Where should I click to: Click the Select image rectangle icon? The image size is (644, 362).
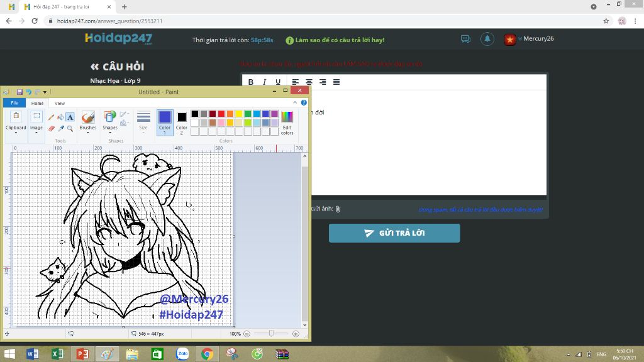point(36,116)
